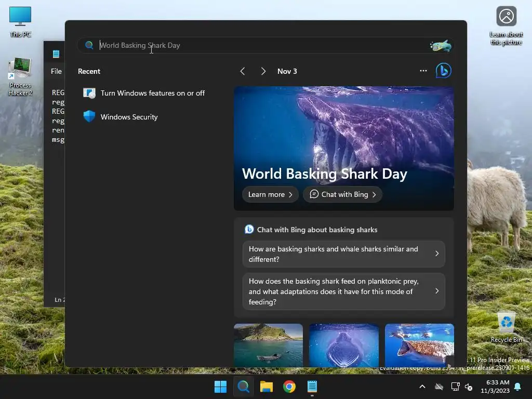Open the Recycle Bin desktop icon
The height and width of the screenshot is (399, 532).
[x=506, y=327]
